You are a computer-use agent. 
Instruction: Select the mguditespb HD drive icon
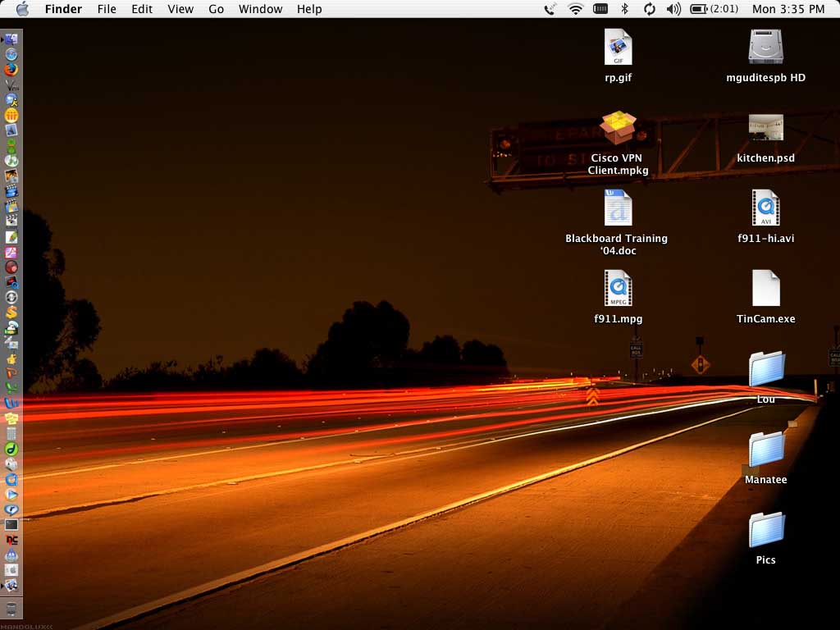click(765, 48)
